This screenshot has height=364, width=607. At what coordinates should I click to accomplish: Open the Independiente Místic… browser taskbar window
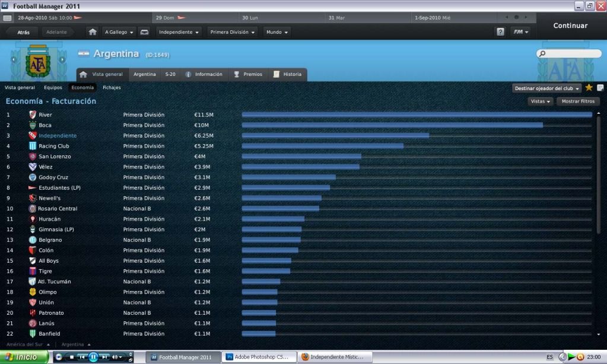(x=335, y=357)
